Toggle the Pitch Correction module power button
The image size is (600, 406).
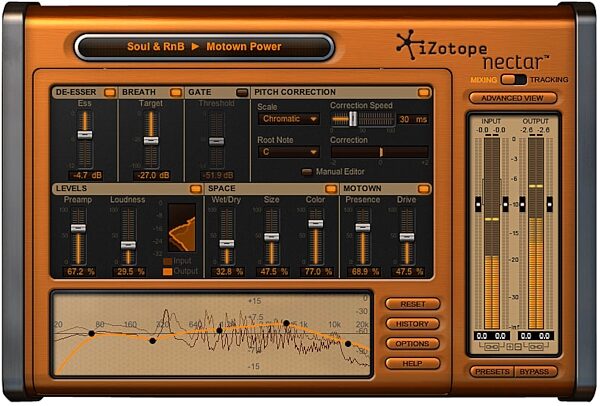click(x=424, y=93)
